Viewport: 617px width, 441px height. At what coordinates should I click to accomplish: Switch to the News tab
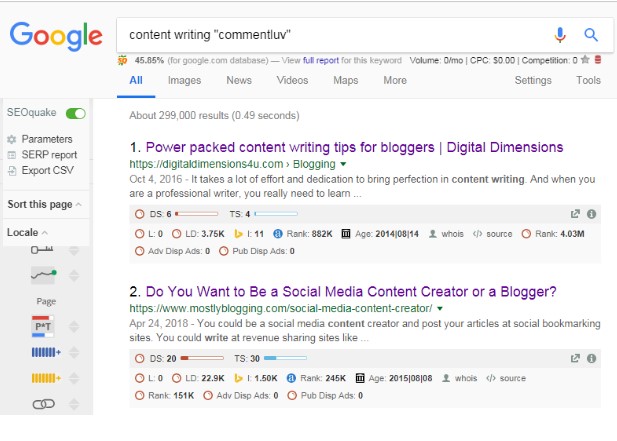[239, 80]
